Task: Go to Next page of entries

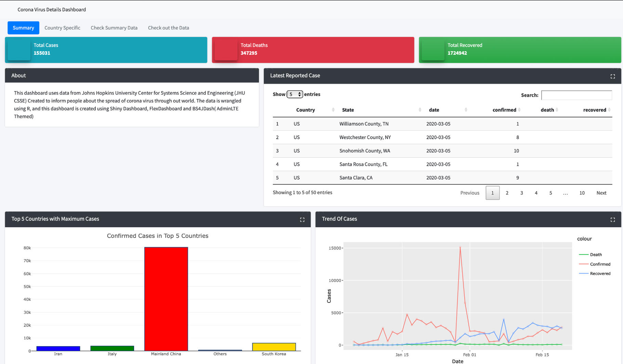Action: [x=601, y=193]
